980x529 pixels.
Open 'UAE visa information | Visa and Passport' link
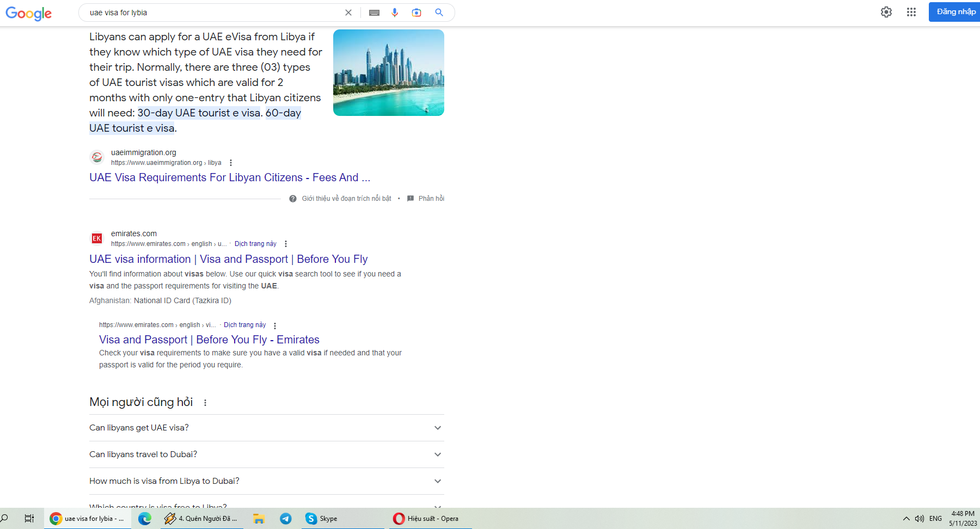tap(229, 259)
